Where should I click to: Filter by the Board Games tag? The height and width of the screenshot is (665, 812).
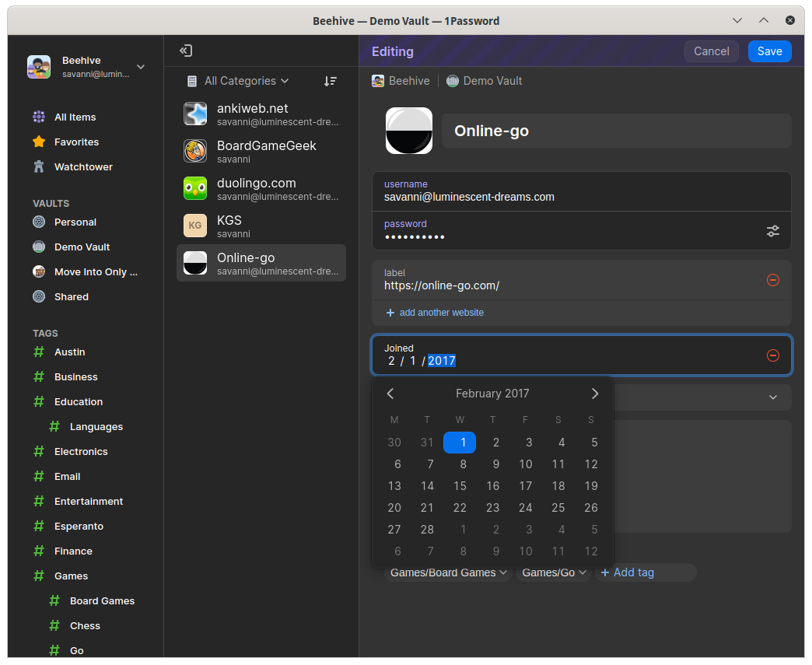[x=102, y=600]
